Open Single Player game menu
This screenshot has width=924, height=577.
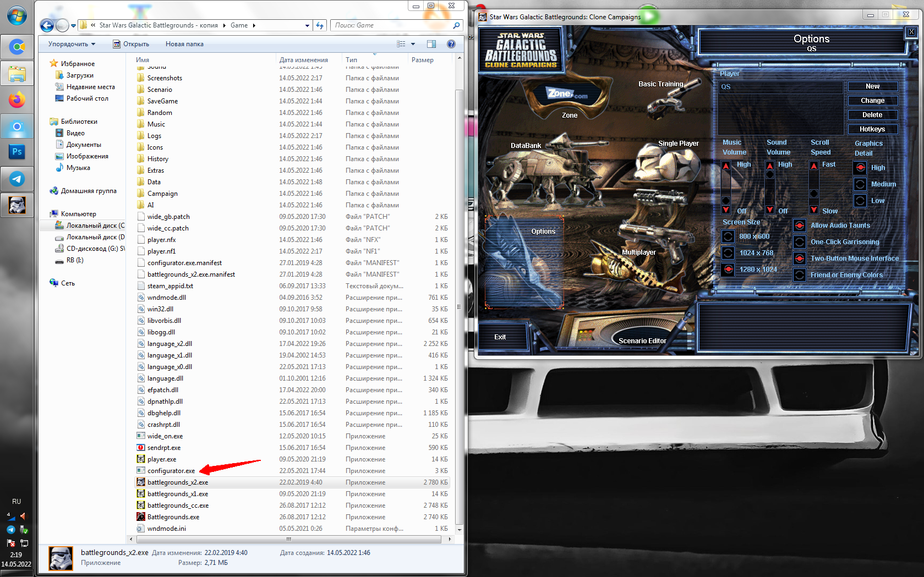click(679, 144)
